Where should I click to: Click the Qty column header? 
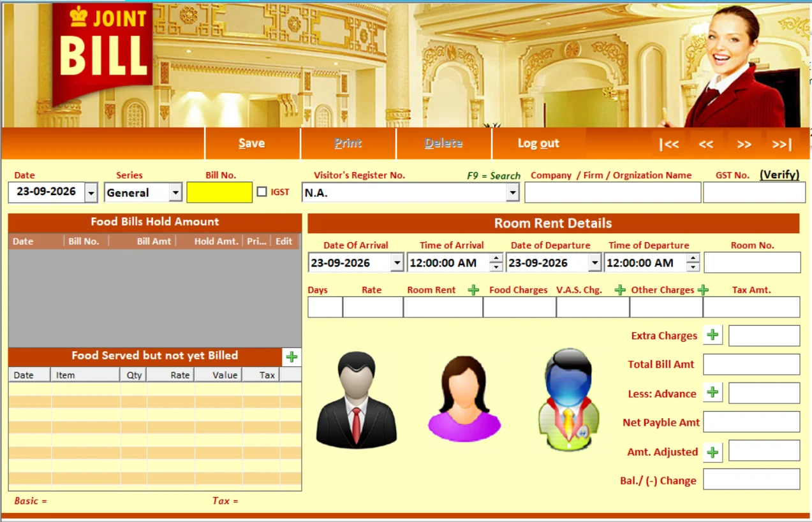tap(134, 375)
